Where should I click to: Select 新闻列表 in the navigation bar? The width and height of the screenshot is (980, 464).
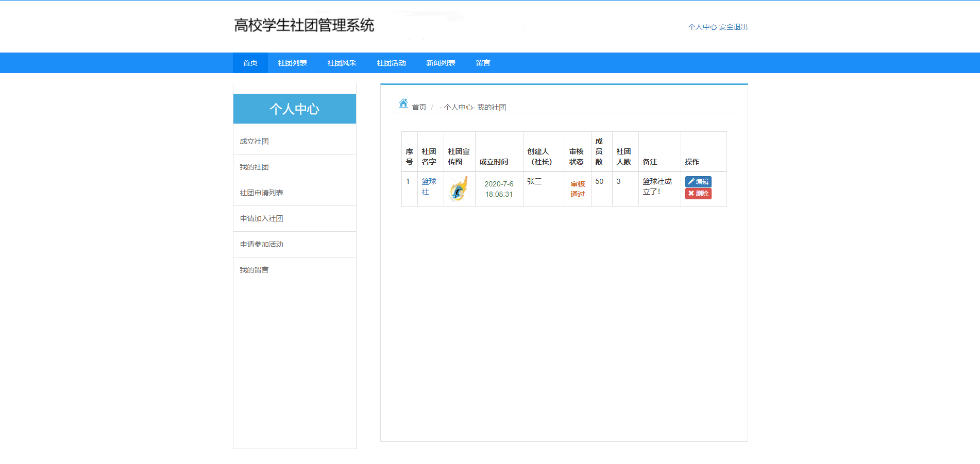pos(441,63)
